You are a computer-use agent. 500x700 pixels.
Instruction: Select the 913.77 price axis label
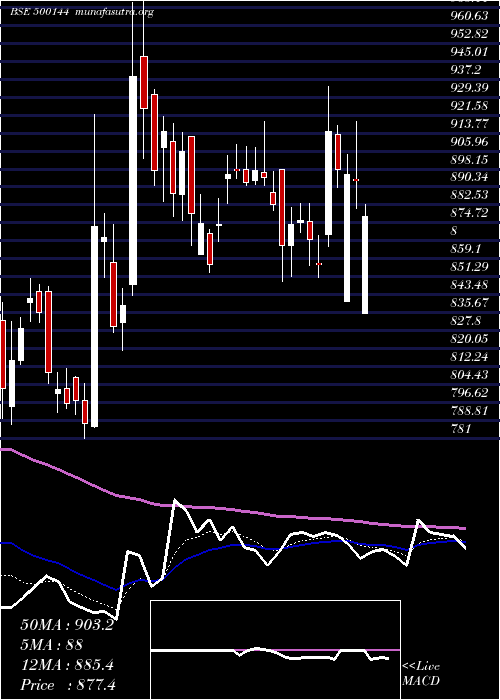pos(469,124)
